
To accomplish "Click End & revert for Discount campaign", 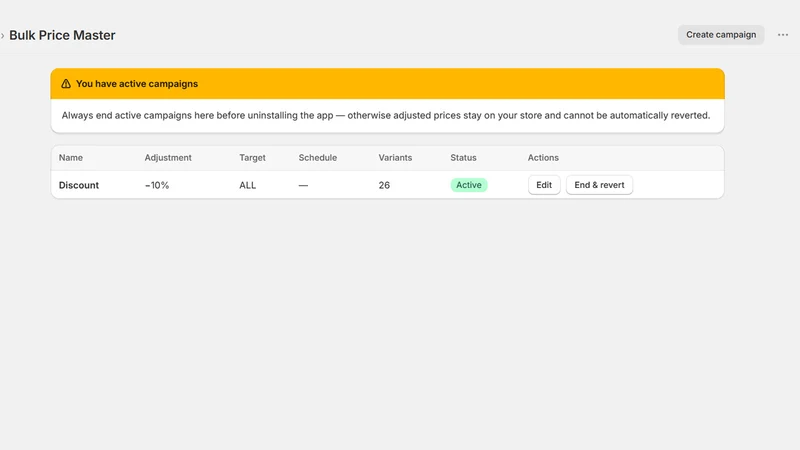I will (x=599, y=185).
